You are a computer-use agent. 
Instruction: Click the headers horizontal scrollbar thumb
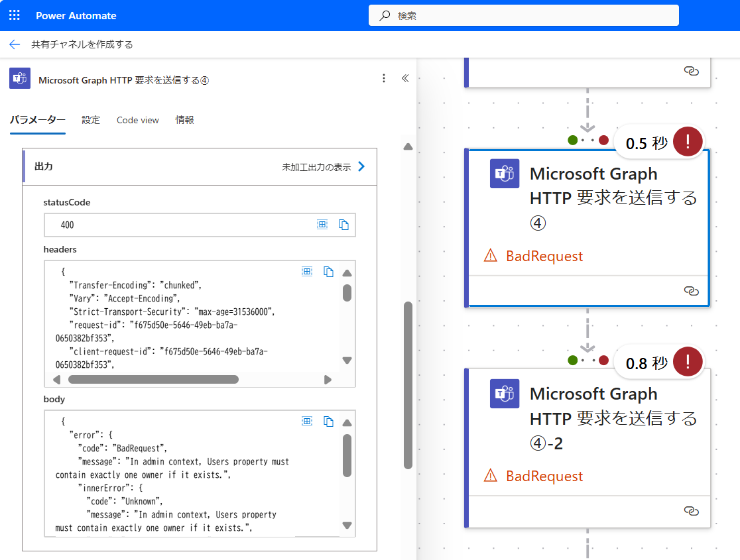(153, 380)
